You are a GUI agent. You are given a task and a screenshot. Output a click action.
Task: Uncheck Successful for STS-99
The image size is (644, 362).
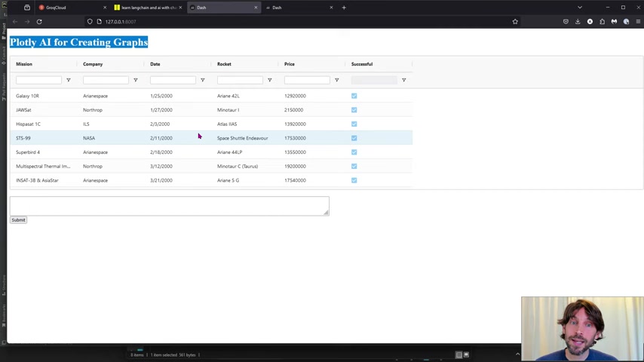click(x=354, y=138)
